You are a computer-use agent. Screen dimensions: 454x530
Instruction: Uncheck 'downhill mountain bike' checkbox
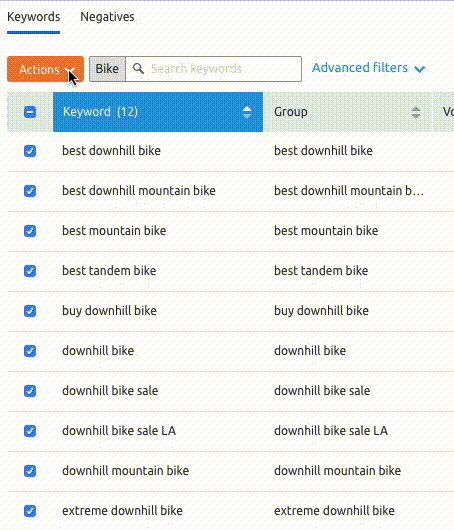point(30,471)
